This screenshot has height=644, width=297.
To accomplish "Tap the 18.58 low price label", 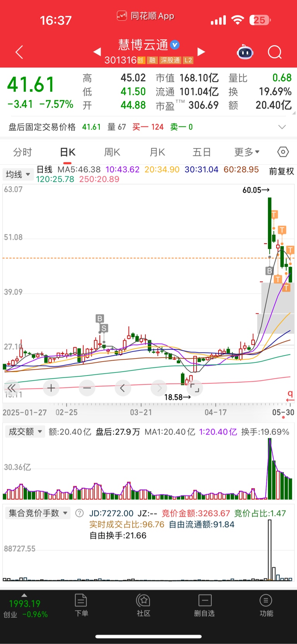I will click(x=178, y=397).
